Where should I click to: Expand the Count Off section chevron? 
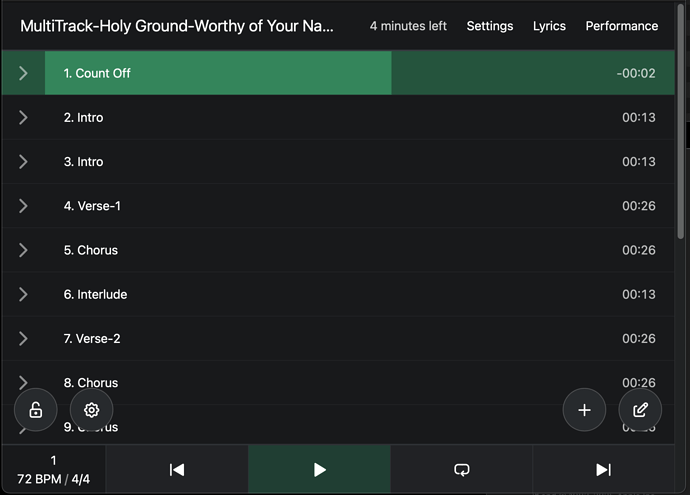coord(23,73)
